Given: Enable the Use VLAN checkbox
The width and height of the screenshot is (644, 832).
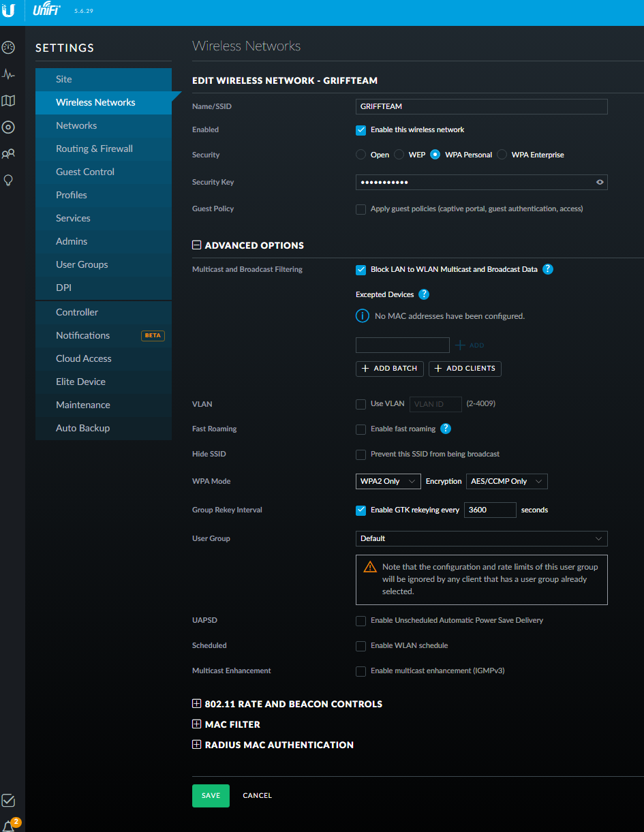Looking at the screenshot, I should [361, 404].
